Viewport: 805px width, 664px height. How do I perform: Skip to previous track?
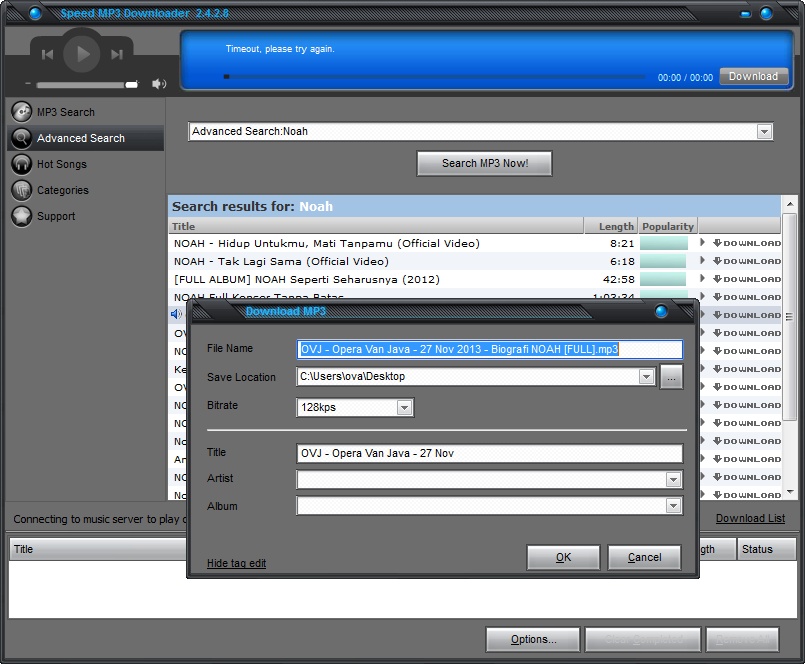(x=47, y=54)
